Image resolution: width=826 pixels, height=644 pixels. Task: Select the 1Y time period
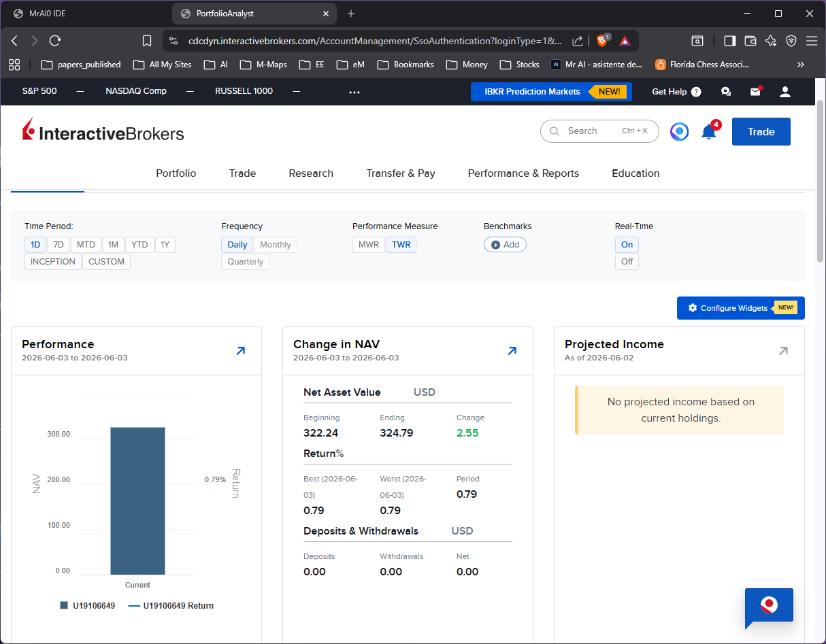[165, 245]
